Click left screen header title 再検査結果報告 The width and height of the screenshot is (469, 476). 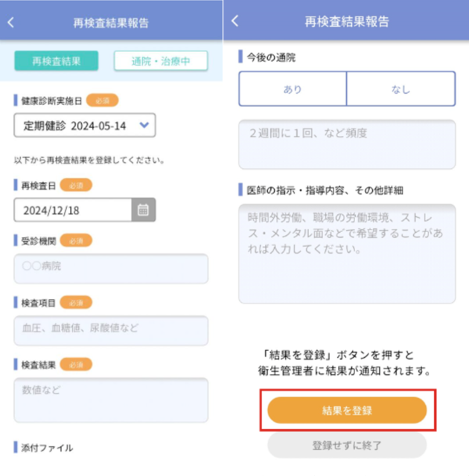coord(111,23)
